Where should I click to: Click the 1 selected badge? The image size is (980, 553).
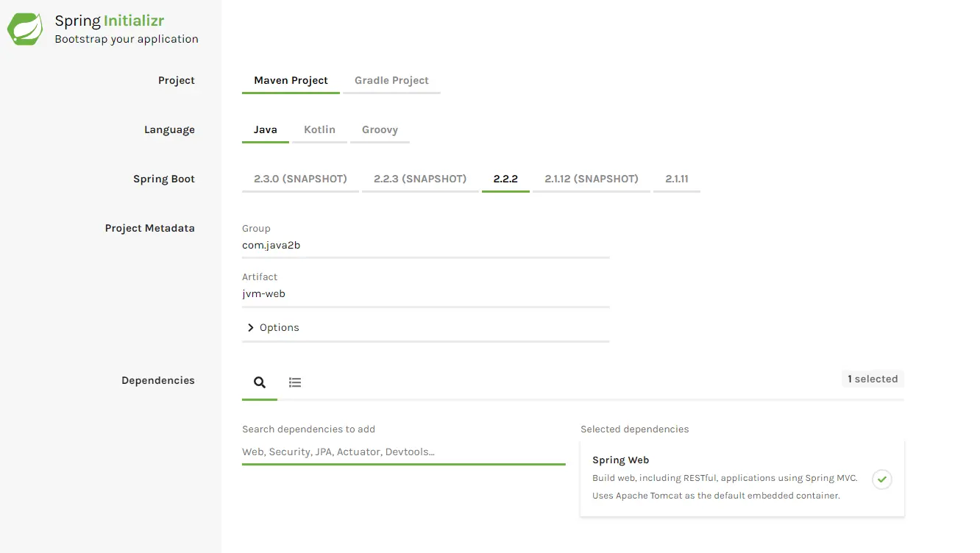(x=873, y=379)
